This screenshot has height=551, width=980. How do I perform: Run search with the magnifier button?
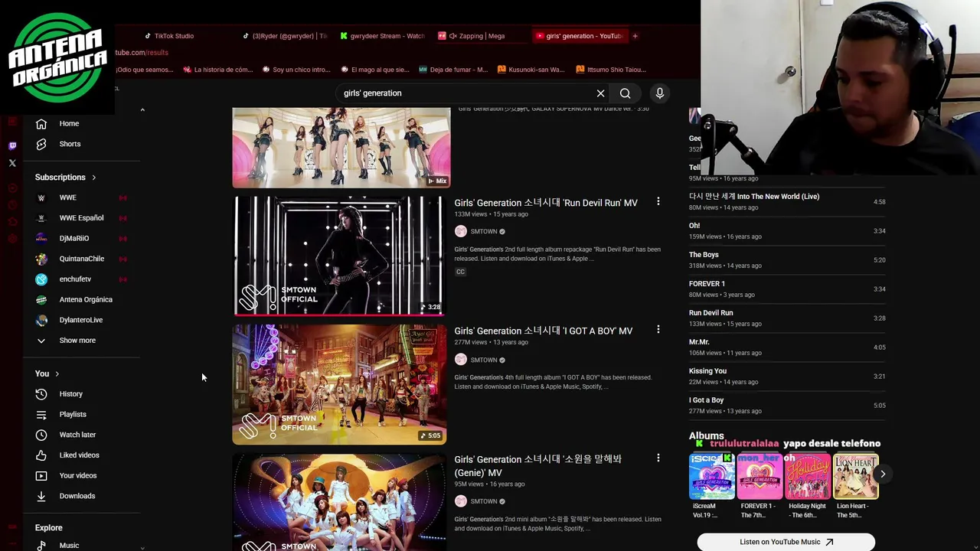[626, 93]
